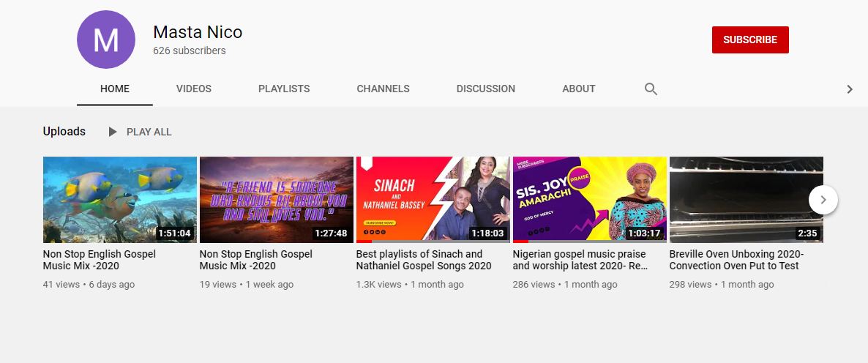
Task: Click '41 views • 6 days ago' text
Action: 89,285
